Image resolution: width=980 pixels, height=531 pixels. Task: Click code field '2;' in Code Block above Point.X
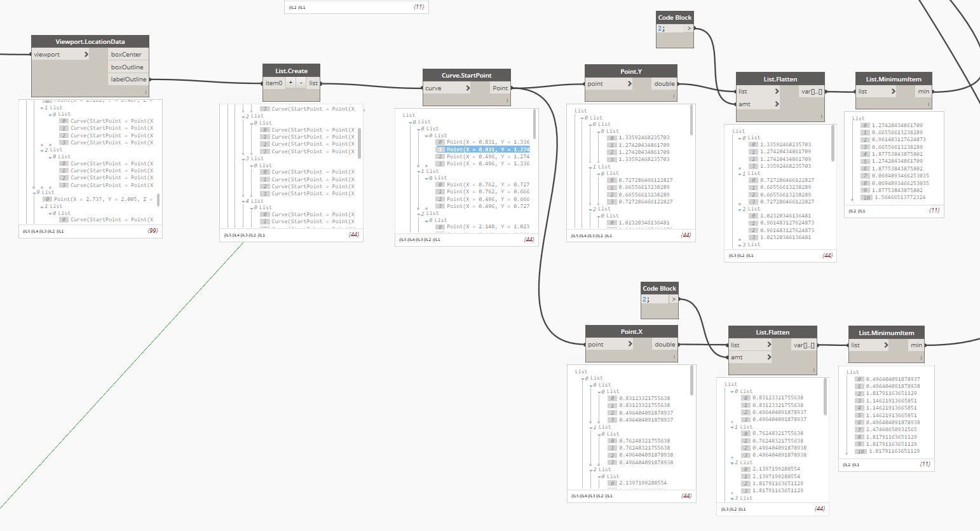[x=655, y=300]
